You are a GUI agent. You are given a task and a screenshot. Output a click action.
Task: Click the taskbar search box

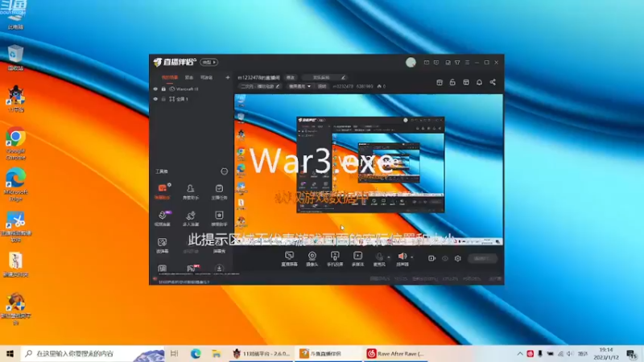click(93, 353)
